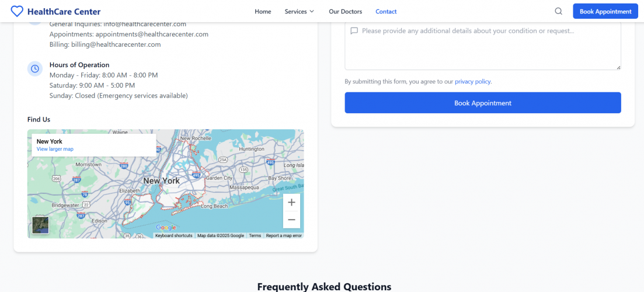Image resolution: width=644 pixels, height=292 pixels.
Task: Click the message bubble icon in textarea
Action: (354, 31)
